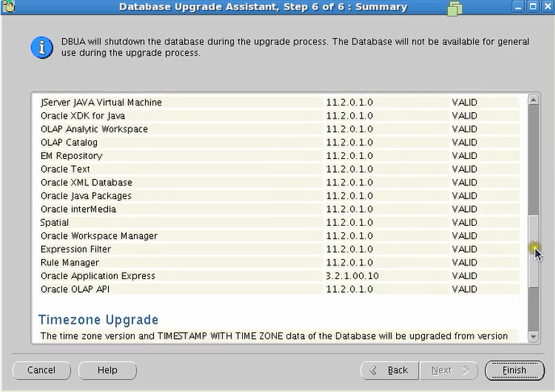The height and width of the screenshot is (392, 555).
Task: Click the blue information icon
Action: point(42,47)
